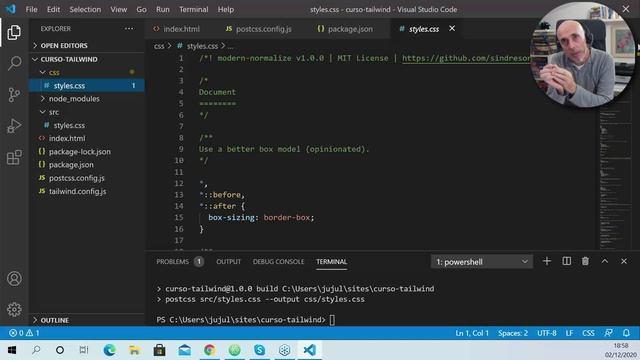Open Task View on the taskbar

pos(84,350)
